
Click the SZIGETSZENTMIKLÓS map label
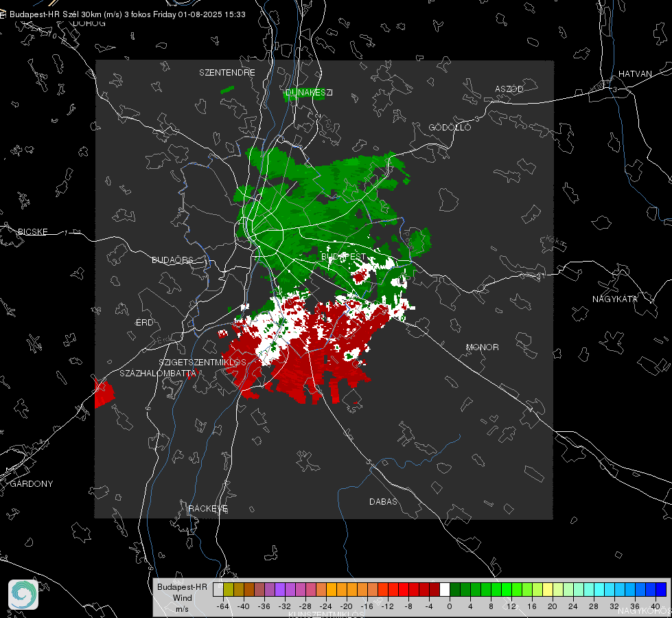202,363
